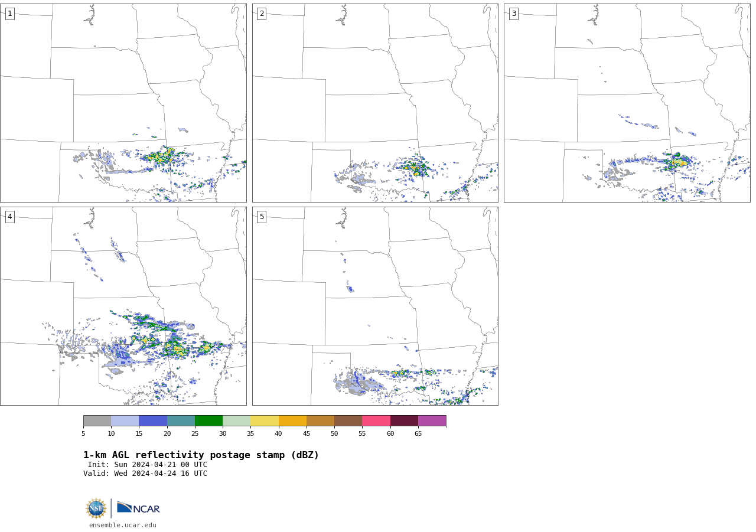Viewport: 756px width, 532px height.
Task: Click the orange 40-45 dBZ swatch
Action: pyautogui.click(x=292, y=421)
